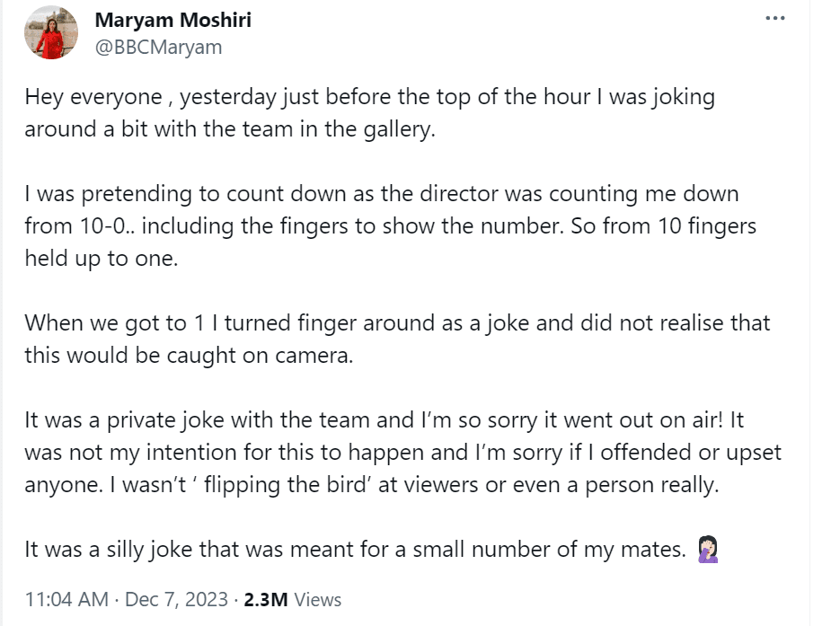Click the Views label
The width and height of the screenshot is (840, 626).
coord(317,599)
